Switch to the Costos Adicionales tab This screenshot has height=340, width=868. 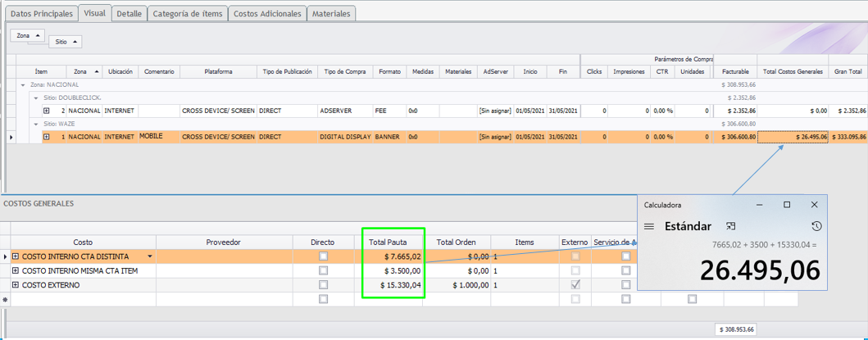tap(267, 14)
